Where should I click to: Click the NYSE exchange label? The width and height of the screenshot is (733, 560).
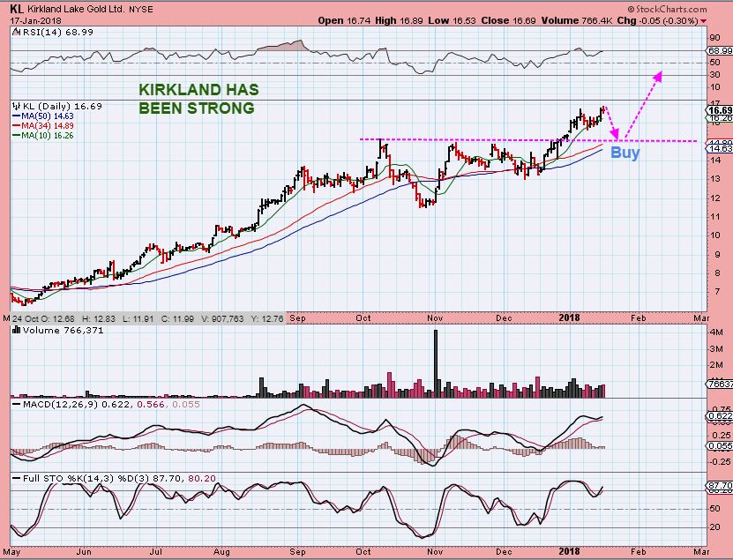141,10
